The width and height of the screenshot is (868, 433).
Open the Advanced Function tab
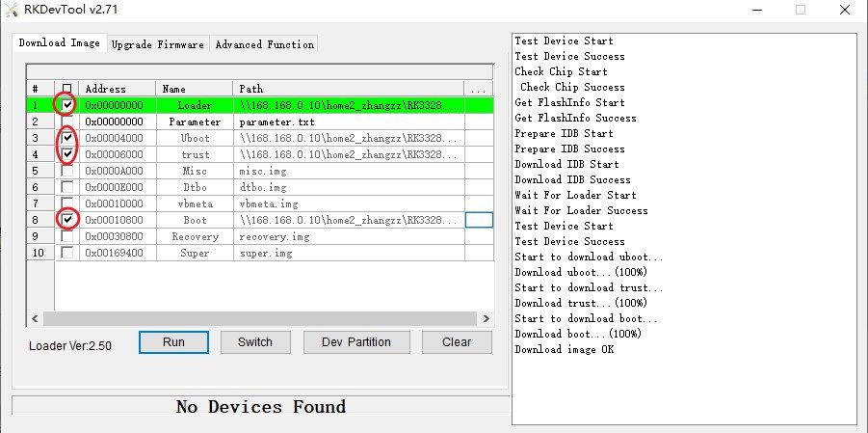pos(265,45)
